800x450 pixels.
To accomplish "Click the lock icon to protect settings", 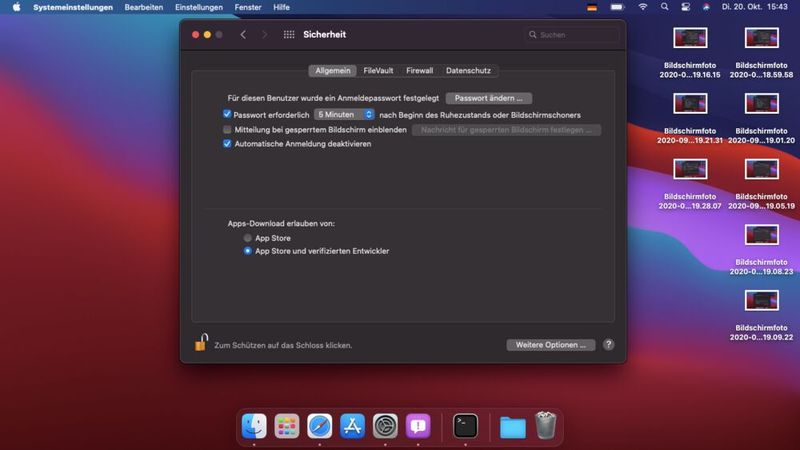I will [x=201, y=342].
